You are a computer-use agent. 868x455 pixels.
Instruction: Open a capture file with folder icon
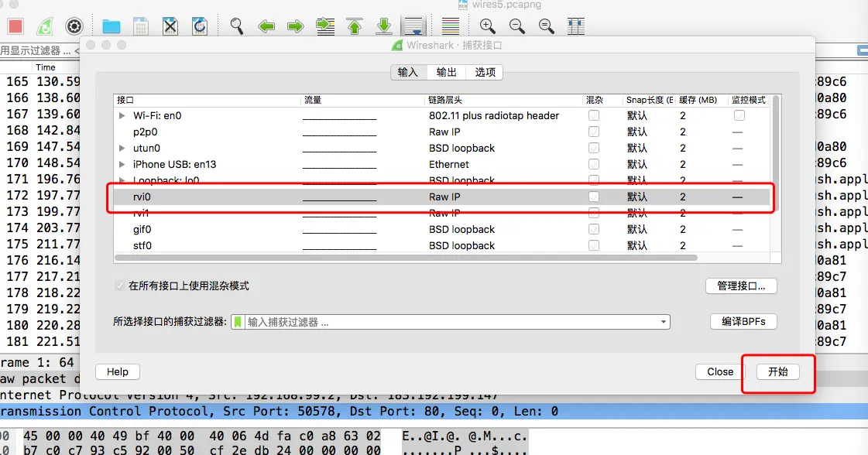click(112, 26)
